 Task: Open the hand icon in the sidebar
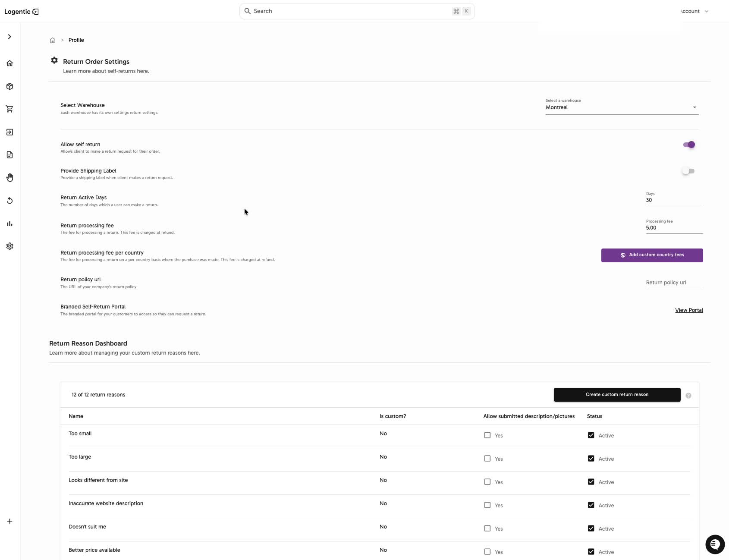[x=9, y=178]
